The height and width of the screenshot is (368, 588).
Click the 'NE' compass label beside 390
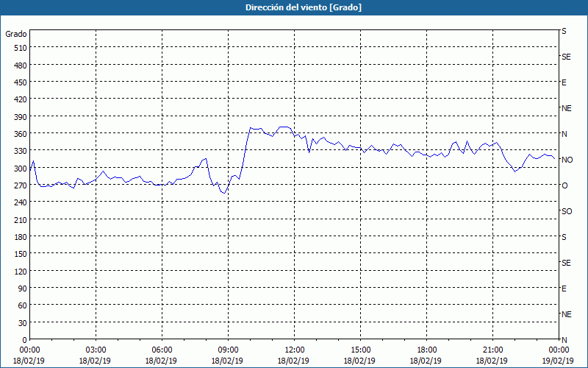coord(567,108)
